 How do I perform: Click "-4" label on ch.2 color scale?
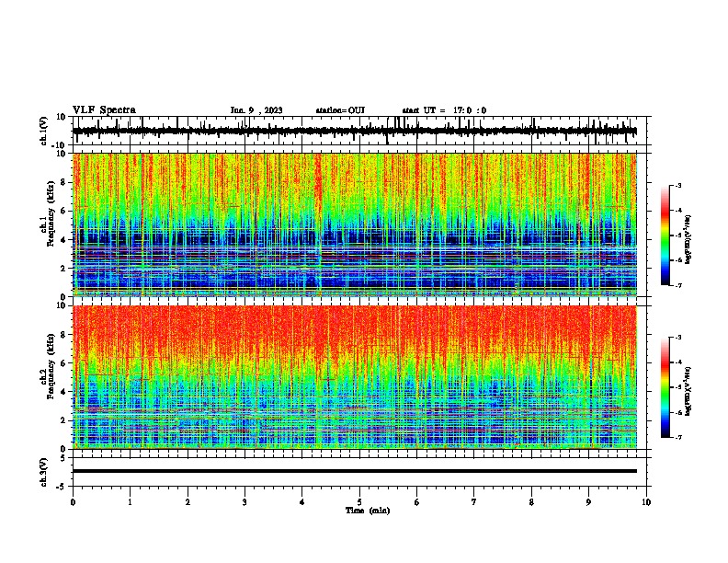[677, 362]
